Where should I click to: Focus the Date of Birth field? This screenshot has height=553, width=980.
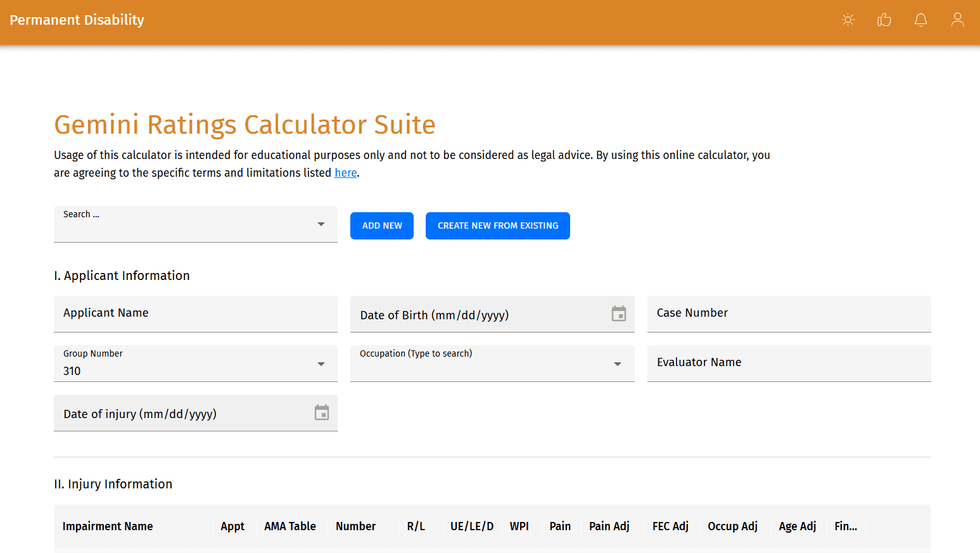coord(492,314)
